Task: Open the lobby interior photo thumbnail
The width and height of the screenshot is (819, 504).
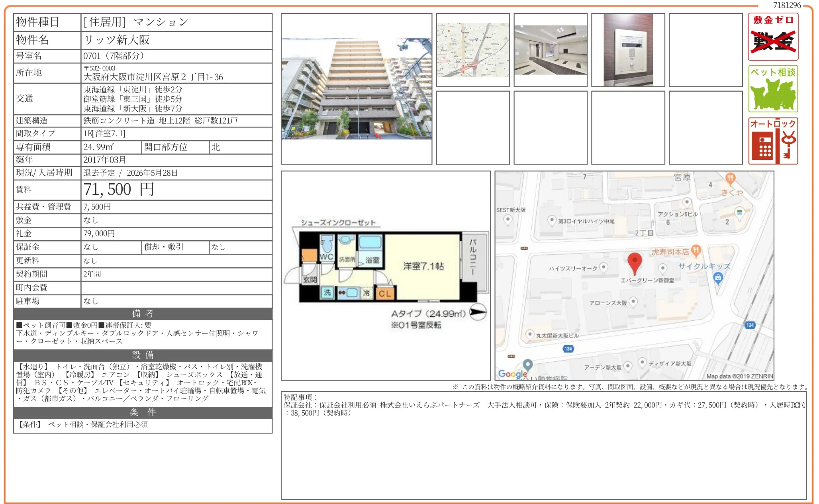Action: click(x=550, y=50)
